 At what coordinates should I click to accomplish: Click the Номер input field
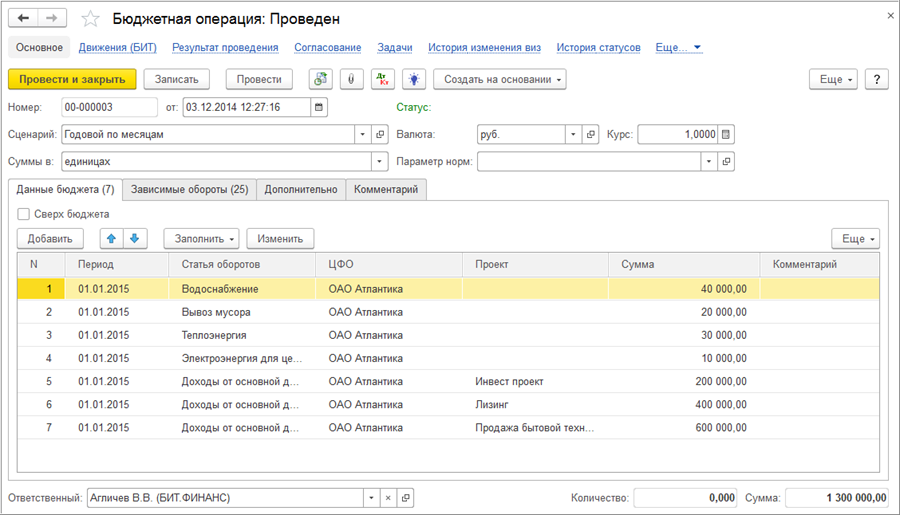click(x=108, y=107)
